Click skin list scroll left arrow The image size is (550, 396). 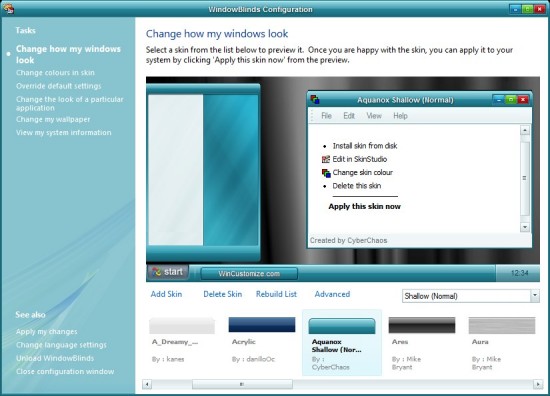[147, 384]
